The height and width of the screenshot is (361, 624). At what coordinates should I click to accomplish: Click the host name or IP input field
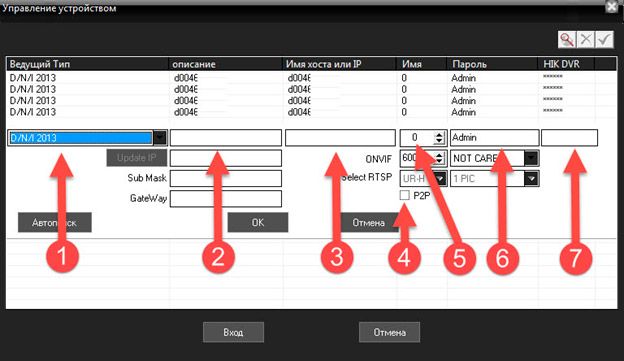click(340, 138)
